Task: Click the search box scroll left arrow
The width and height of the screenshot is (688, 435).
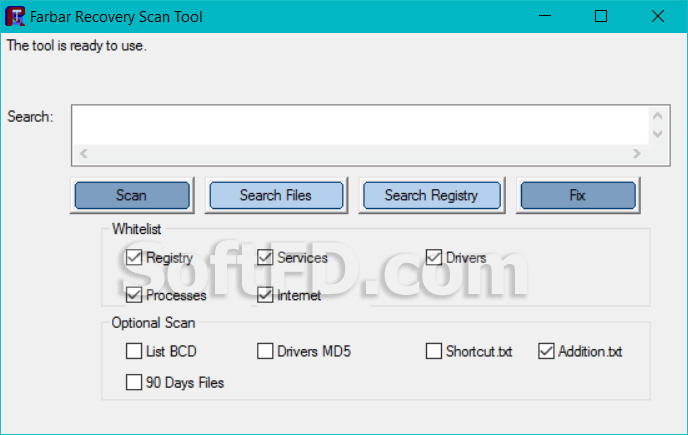Action: click(x=83, y=154)
